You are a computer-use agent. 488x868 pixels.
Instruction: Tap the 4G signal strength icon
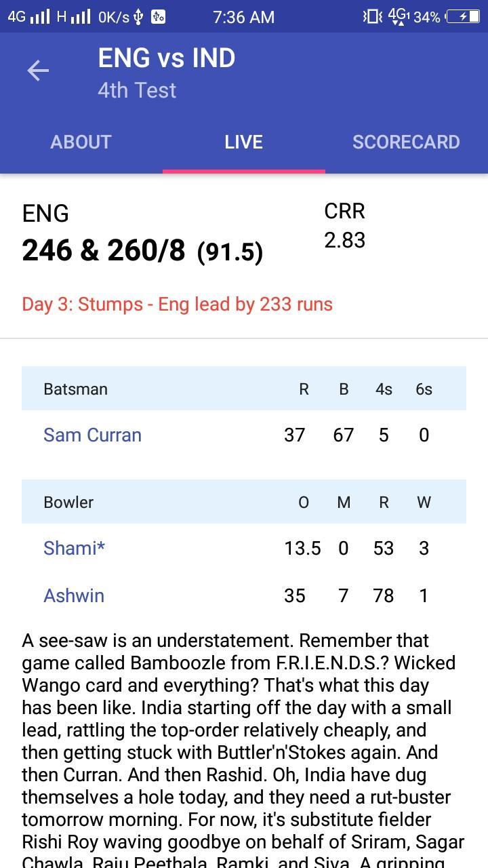tap(28, 16)
